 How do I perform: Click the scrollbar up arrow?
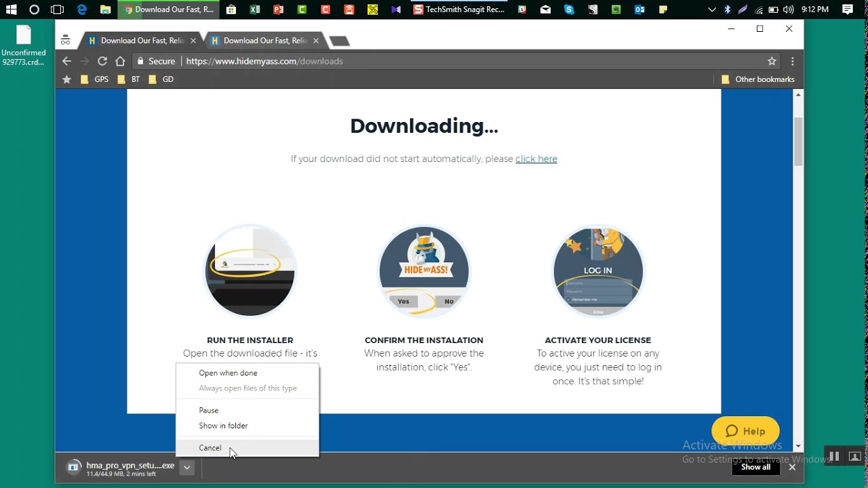pyautogui.click(x=798, y=95)
